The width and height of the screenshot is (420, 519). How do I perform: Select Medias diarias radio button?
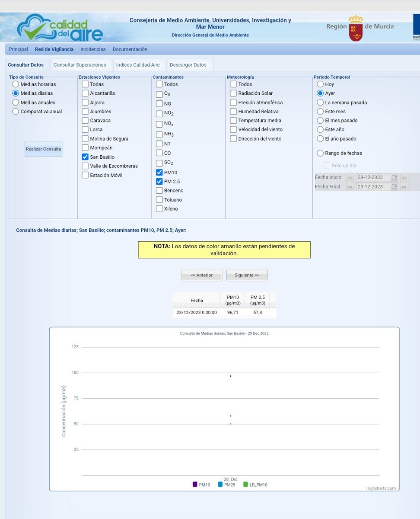pyautogui.click(x=16, y=93)
